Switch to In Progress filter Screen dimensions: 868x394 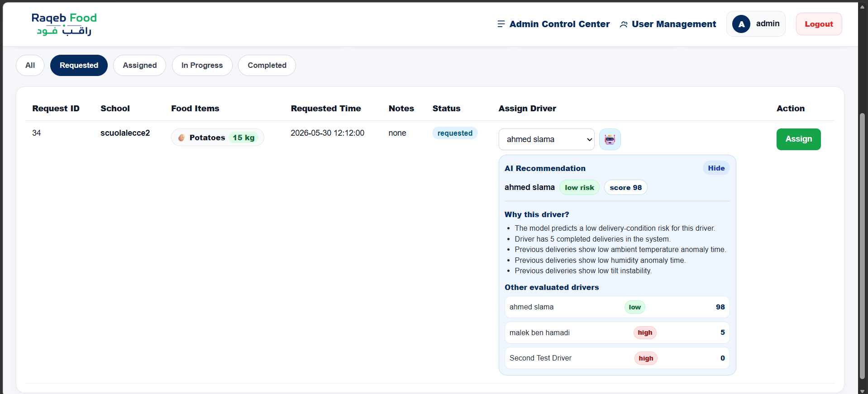click(202, 65)
